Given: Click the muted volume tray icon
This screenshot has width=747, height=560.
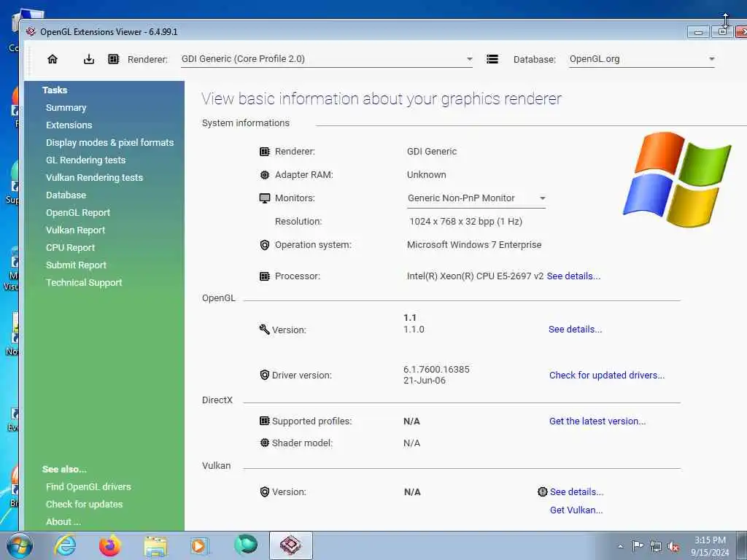Looking at the screenshot, I should (673, 547).
